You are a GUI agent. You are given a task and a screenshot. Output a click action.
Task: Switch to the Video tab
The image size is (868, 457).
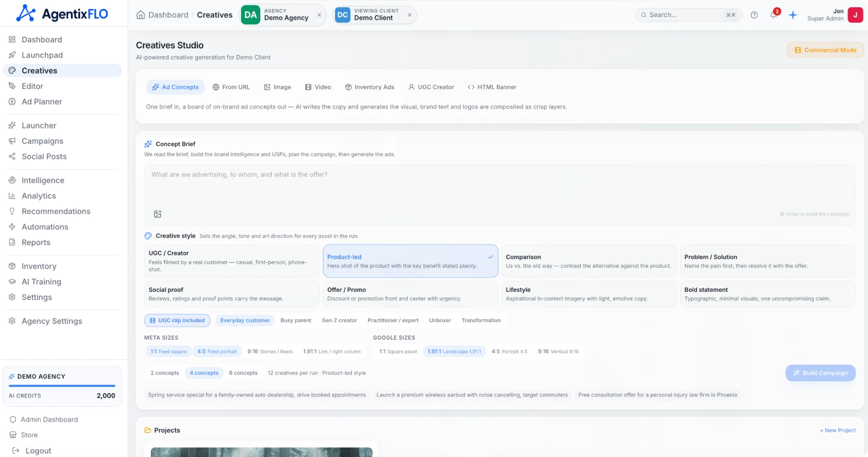click(x=318, y=87)
